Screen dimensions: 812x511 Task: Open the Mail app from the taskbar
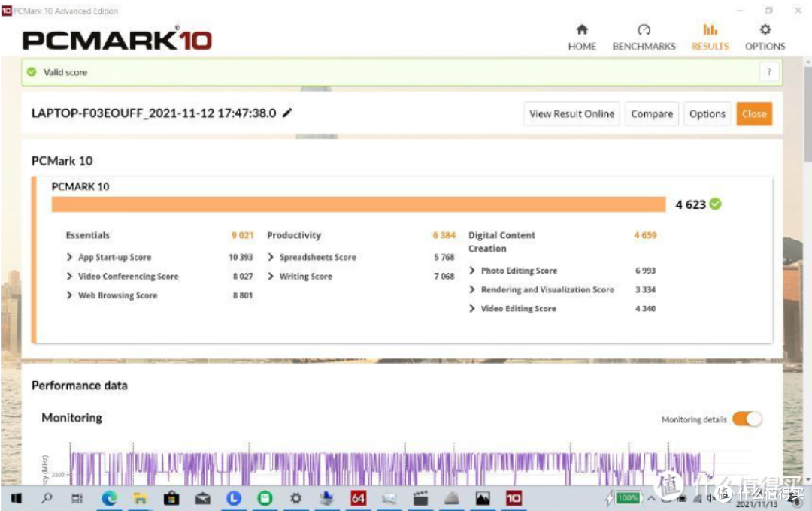click(202, 498)
